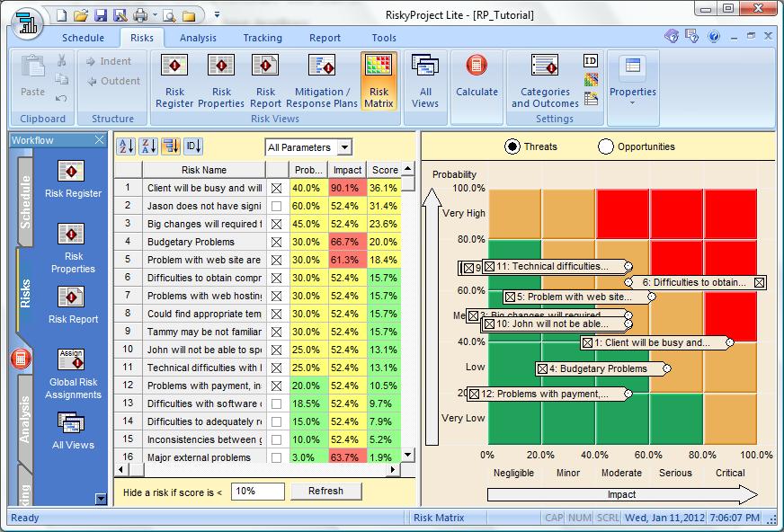Select matrix marker 1: Client will be busy and
This screenshot has height=532, width=784.
click(x=657, y=342)
